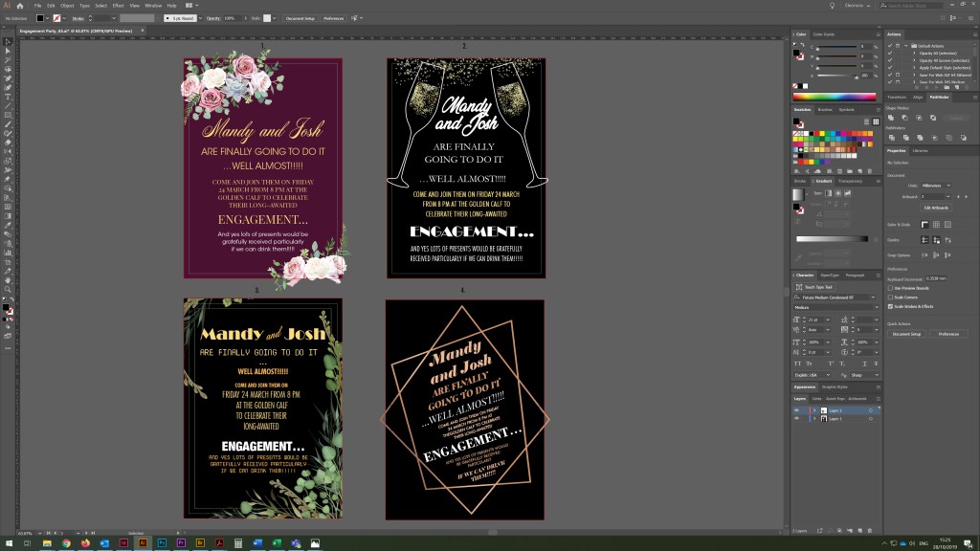Enable the Use Preview Bounds checkbox
This screenshot has height=551, width=980.
tap(891, 288)
